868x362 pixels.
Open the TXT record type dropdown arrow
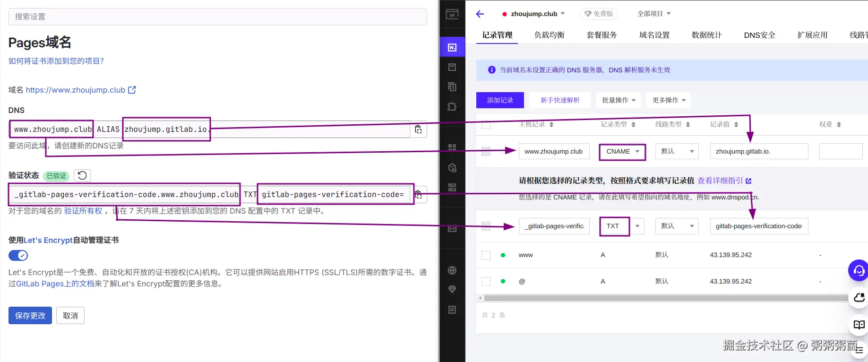637,226
